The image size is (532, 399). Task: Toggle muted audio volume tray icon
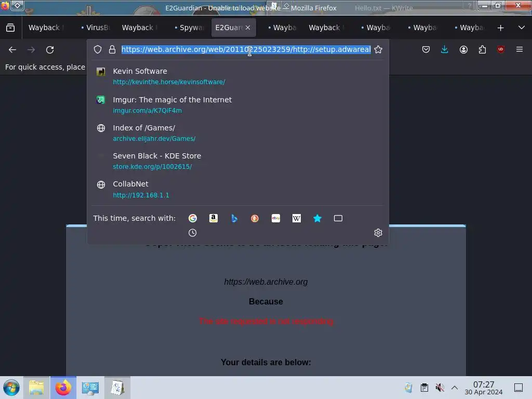(440, 388)
